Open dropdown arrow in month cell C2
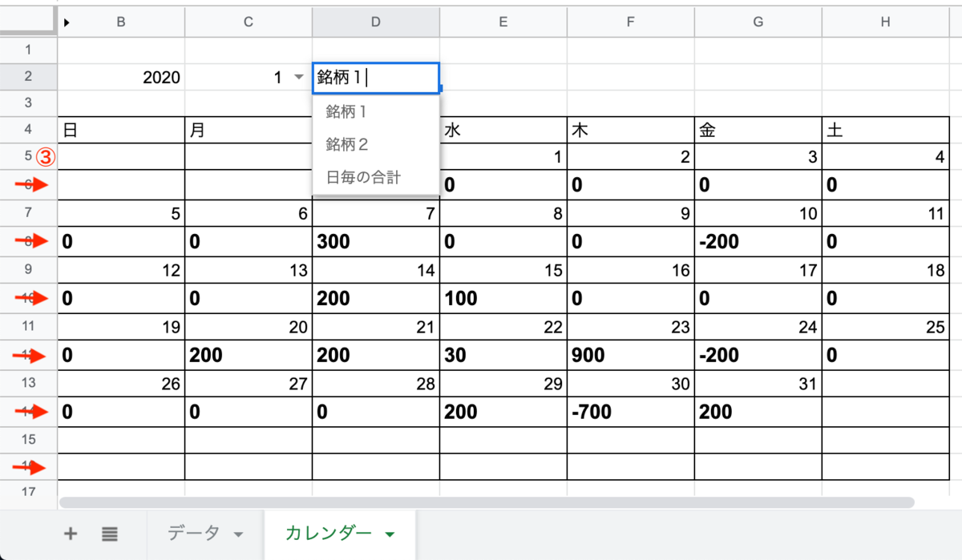Screen dimensions: 962x560 tap(299, 78)
